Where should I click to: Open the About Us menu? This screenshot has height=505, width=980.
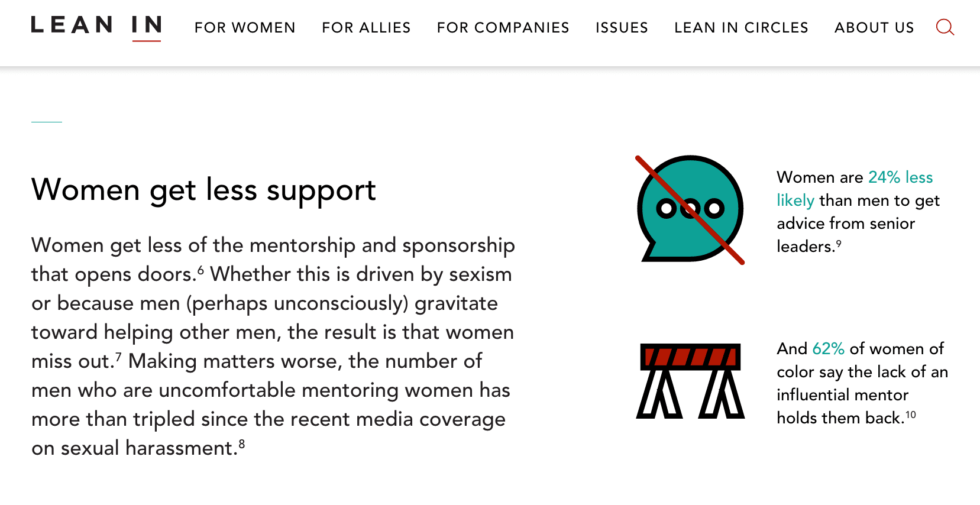click(874, 28)
